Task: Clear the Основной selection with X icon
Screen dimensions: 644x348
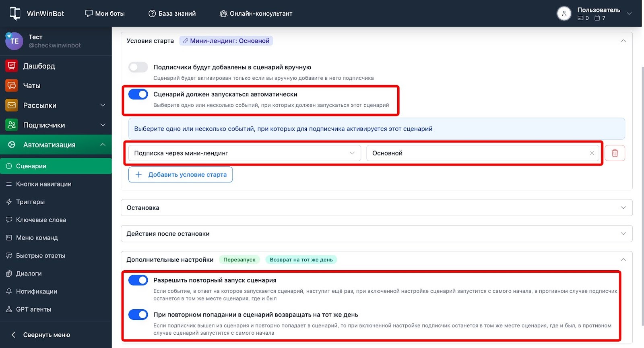Action: pos(592,153)
